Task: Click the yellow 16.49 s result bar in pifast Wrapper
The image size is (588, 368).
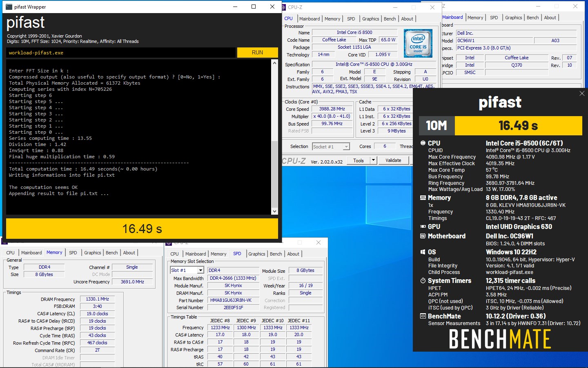Action: (x=142, y=229)
